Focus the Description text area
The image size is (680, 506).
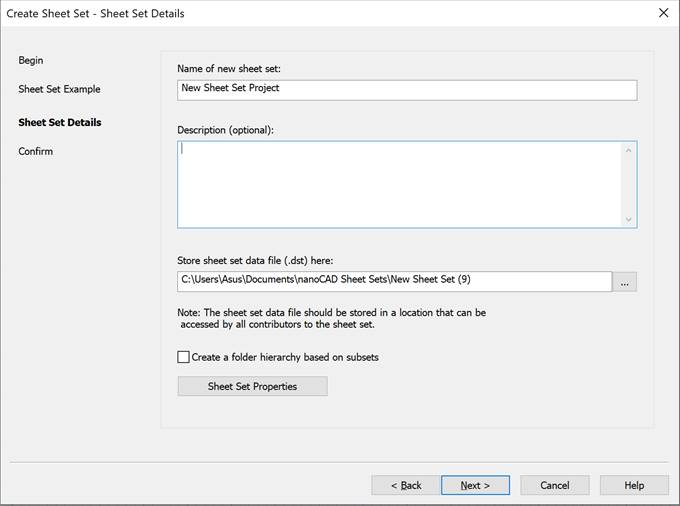click(398, 184)
